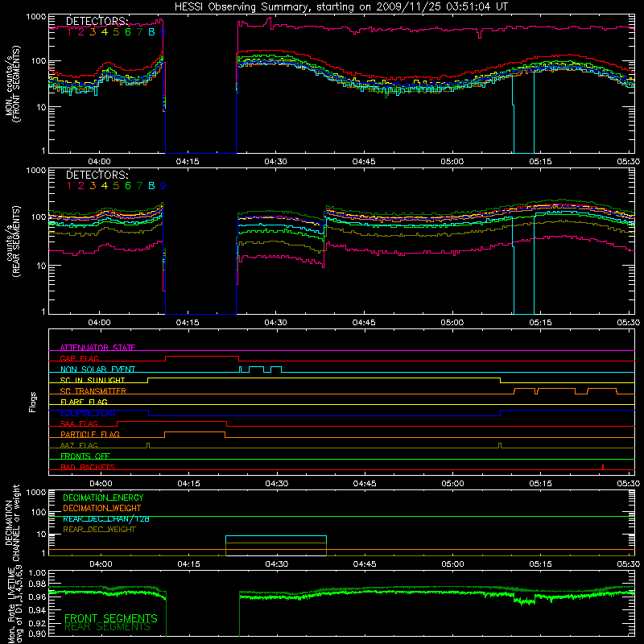Click the olive flag label above FRONTS_OFF
Viewport: 644px width, 644px height.
click(79, 445)
